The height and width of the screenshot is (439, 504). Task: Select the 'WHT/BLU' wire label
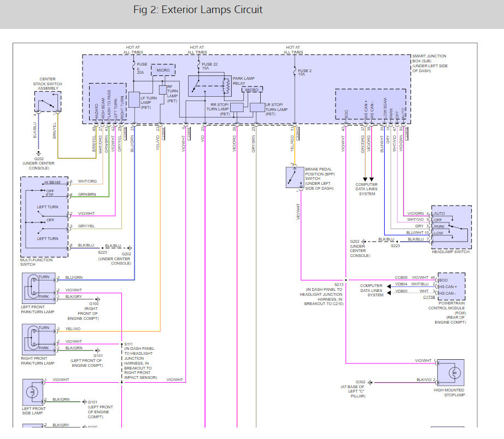coord(420,284)
